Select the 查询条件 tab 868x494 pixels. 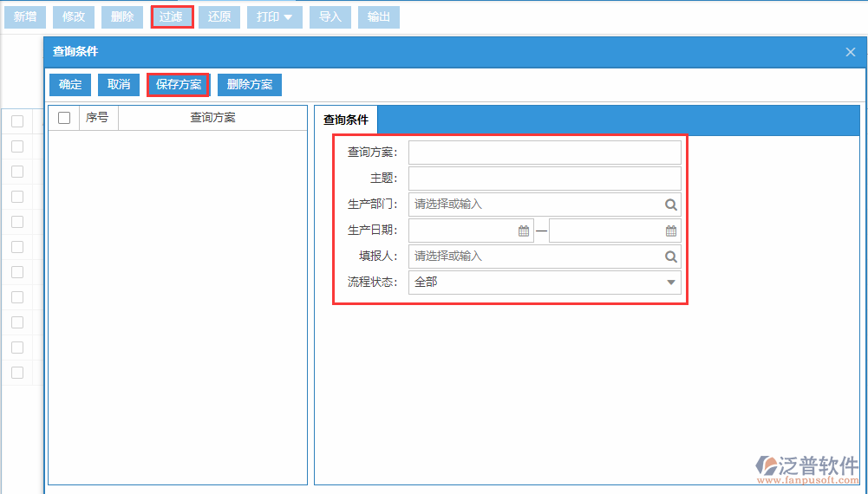click(346, 120)
